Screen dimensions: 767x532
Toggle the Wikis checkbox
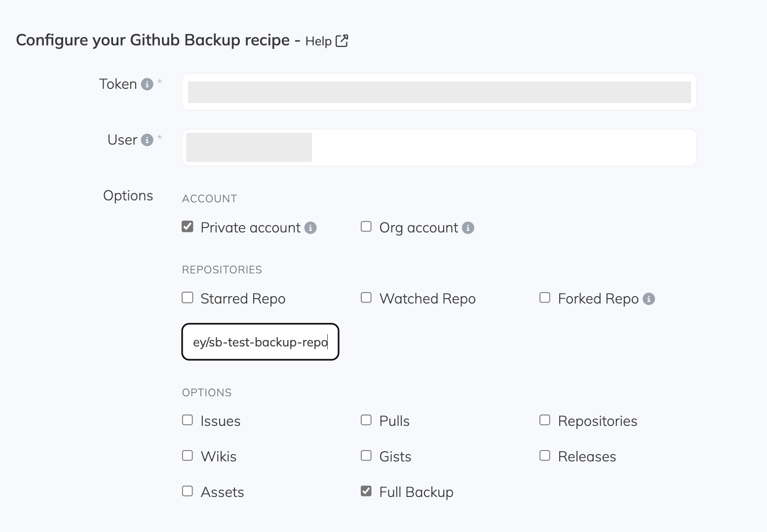pyautogui.click(x=188, y=456)
